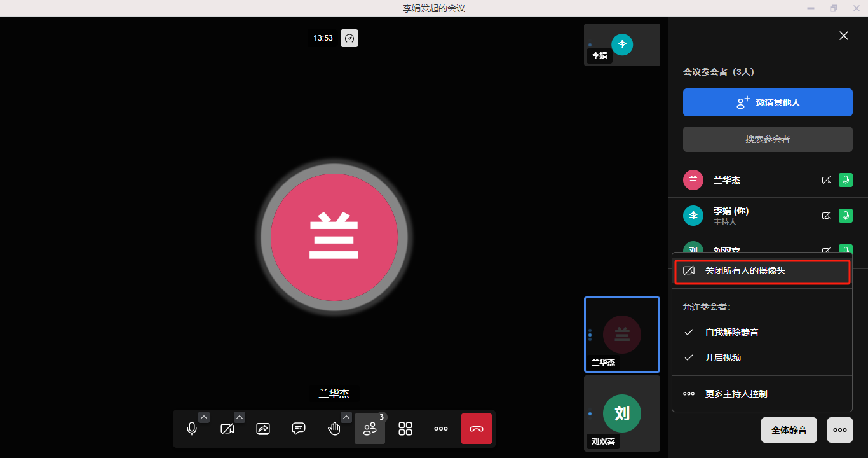Click the camera icon in bottom toolbar
Screen dimensions: 868x458
point(227,429)
